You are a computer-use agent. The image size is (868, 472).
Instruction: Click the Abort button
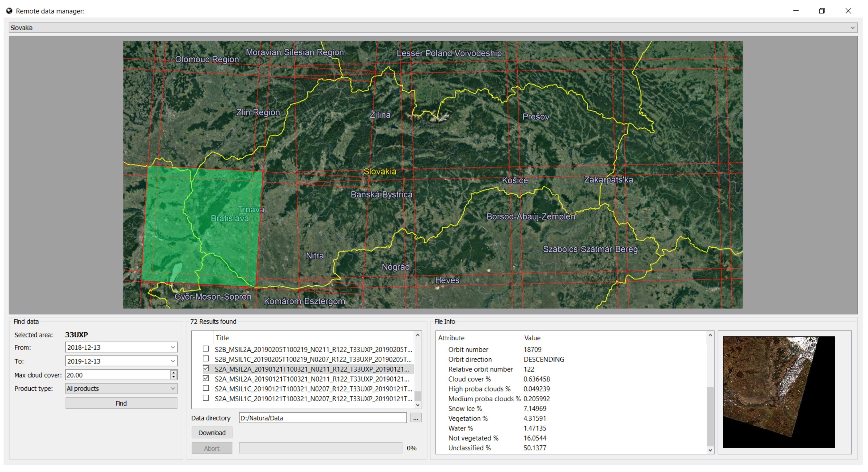point(212,448)
